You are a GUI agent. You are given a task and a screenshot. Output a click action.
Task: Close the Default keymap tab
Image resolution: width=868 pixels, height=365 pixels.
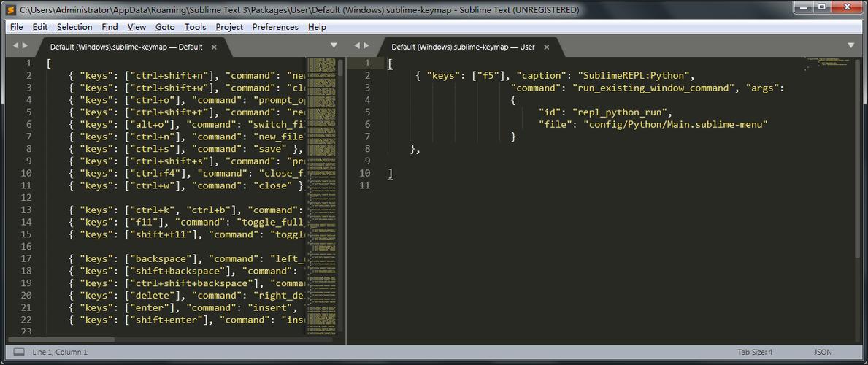tap(214, 47)
